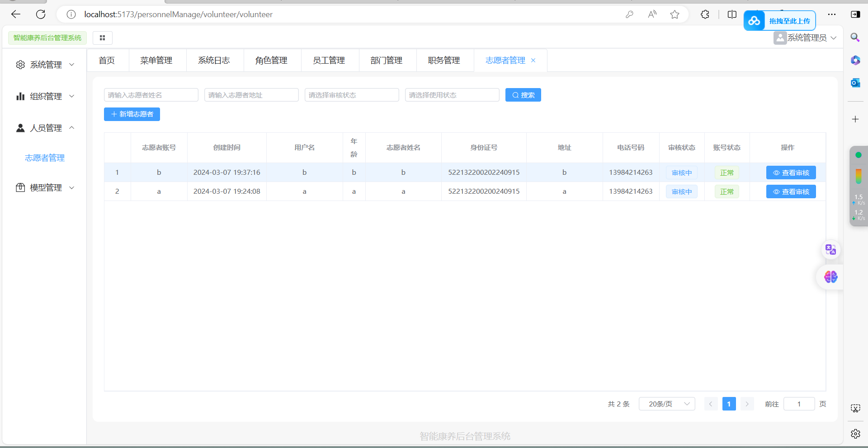Click the 账号状态 column header
Image resolution: width=868 pixels, height=448 pixels.
pyautogui.click(x=727, y=148)
